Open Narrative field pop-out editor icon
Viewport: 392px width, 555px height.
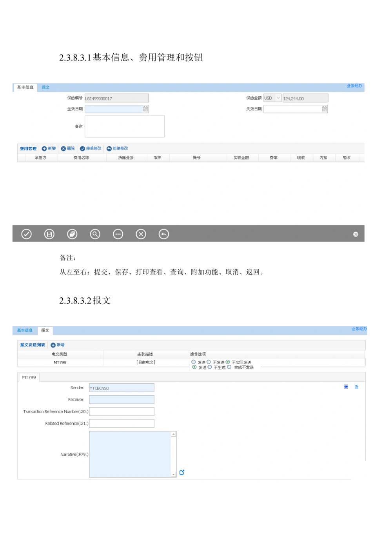182,472
